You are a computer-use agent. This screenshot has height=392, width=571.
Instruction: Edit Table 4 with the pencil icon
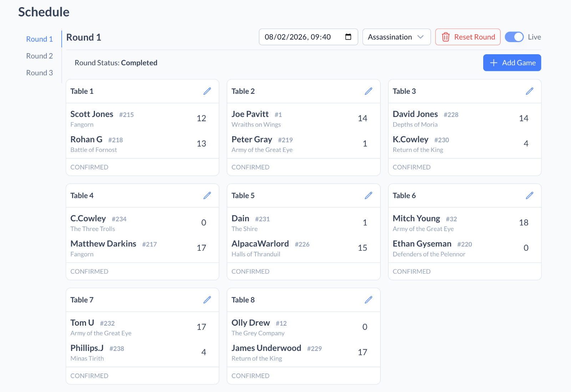pyautogui.click(x=207, y=195)
